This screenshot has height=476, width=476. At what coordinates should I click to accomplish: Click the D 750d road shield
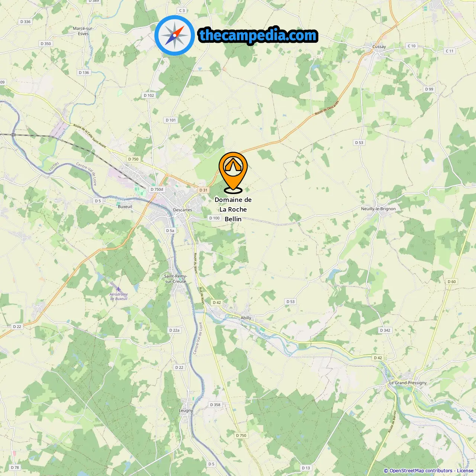tap(157, 189)
